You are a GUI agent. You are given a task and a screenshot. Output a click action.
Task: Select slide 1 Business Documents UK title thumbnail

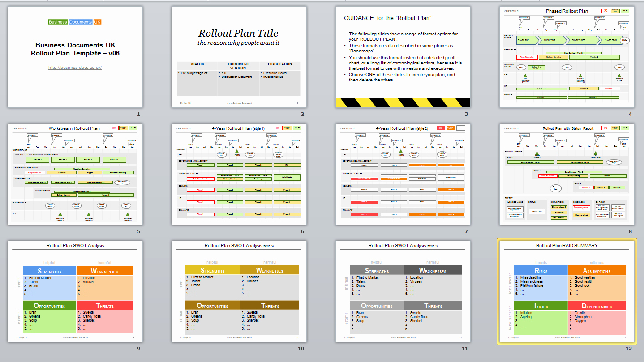pyautogui.click(x=75, y=57)
